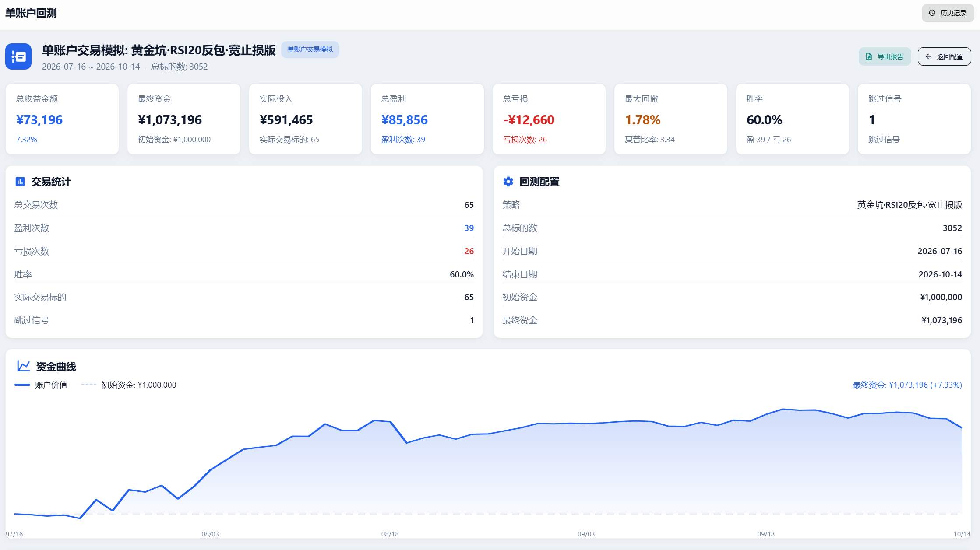Click the 胜率 60.0% card value
980x550 pixels.
click(x=764, y=120)
